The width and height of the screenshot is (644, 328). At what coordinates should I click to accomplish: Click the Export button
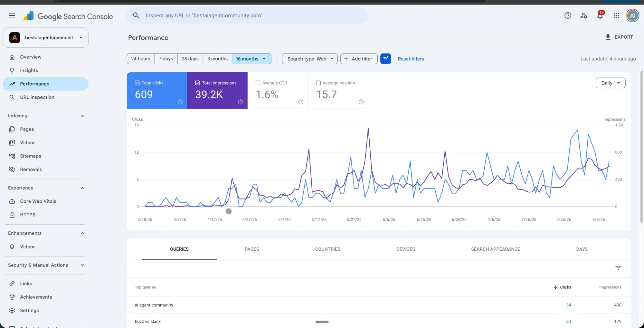619,37
